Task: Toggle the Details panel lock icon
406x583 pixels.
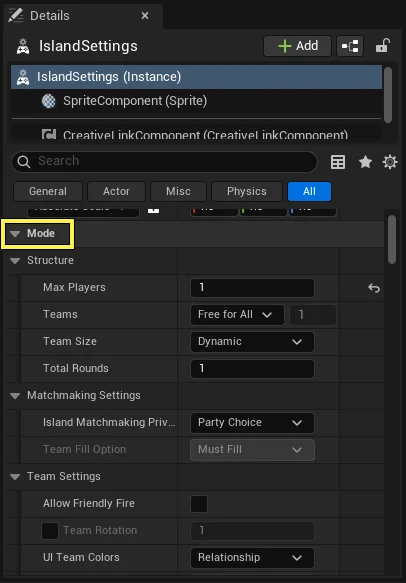Action: (x=382, y=46)
